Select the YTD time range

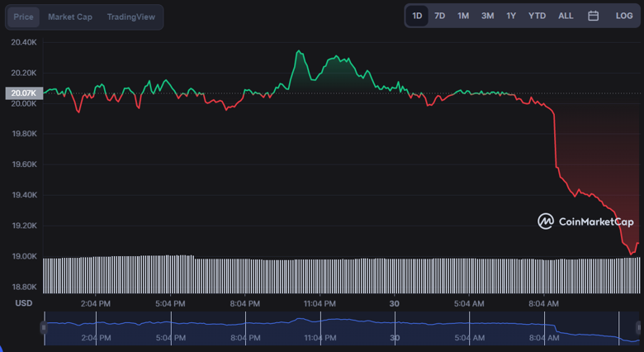(537, 16)
